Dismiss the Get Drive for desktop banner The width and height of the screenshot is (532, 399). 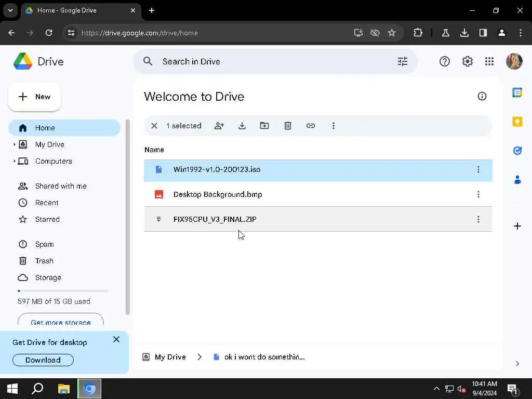point(116,339)
